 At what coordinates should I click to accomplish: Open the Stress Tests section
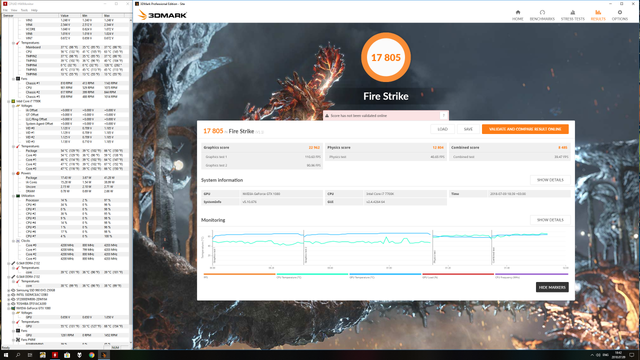tap(572, 16)
